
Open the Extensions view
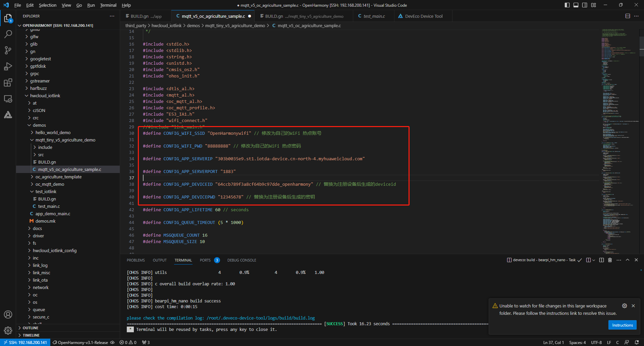8,82
